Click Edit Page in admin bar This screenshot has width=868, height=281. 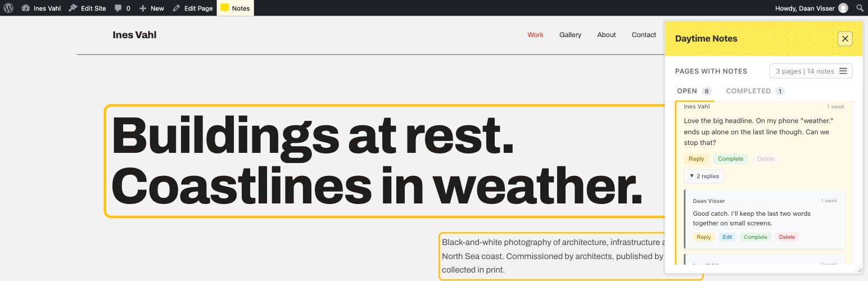(192, 8)
